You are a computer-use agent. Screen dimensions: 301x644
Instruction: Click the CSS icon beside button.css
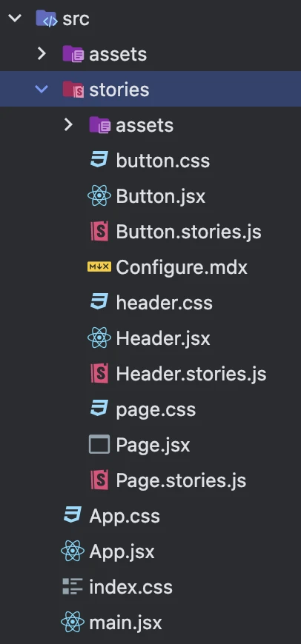click(x=99, y=160)
